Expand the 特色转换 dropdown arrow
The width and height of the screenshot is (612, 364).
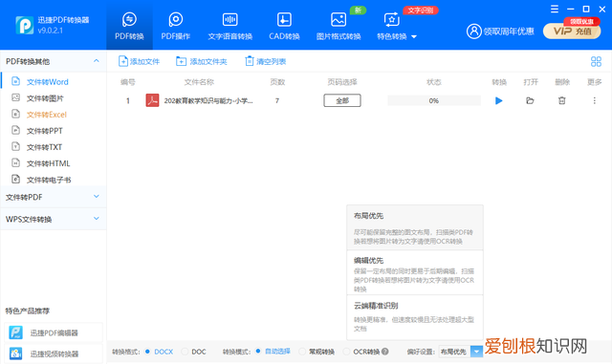414,36
